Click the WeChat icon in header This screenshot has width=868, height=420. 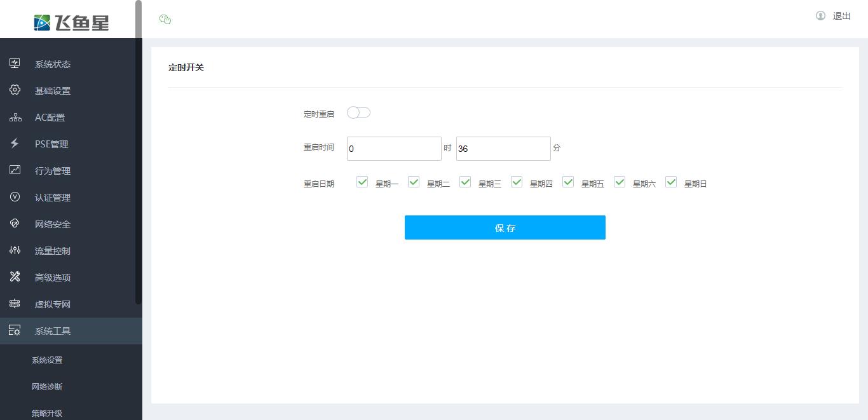point(165,19)
